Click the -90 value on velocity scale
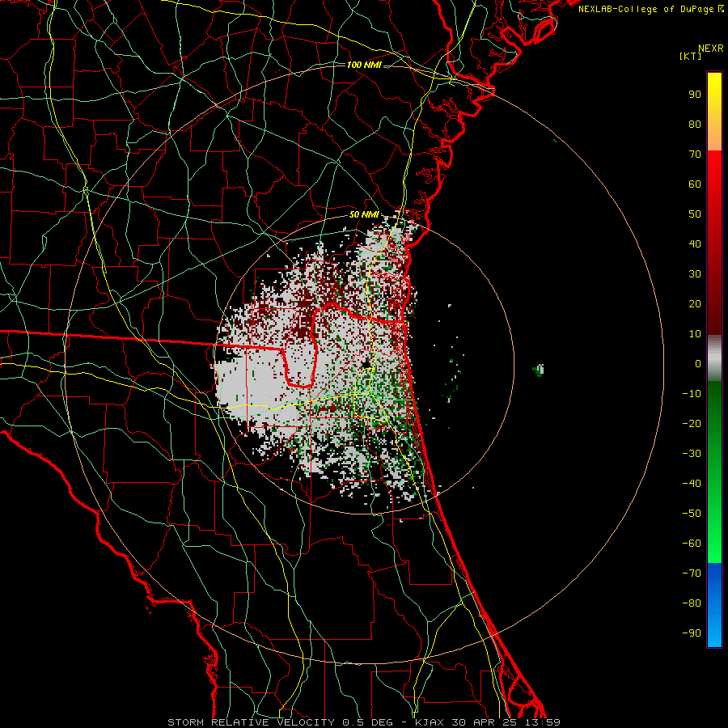Screen dimensions: 728x728 click(x=692, y=633)
